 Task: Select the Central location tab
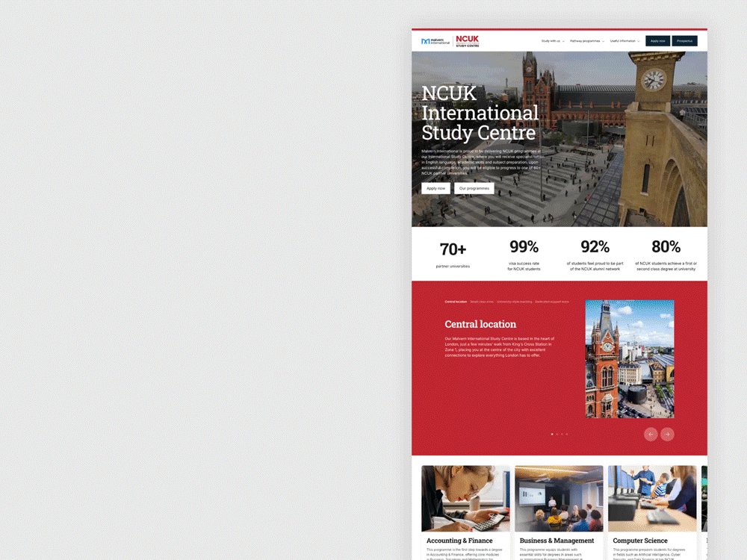coord(456,302)
